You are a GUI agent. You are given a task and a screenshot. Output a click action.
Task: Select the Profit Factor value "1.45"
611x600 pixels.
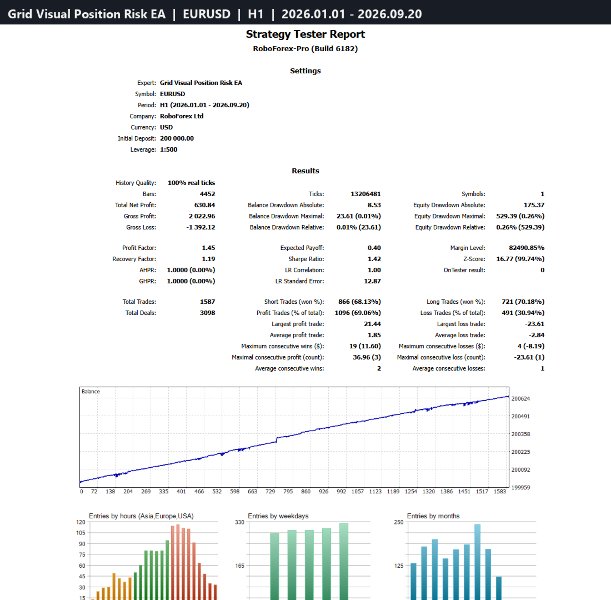click(x=208, y=248)
